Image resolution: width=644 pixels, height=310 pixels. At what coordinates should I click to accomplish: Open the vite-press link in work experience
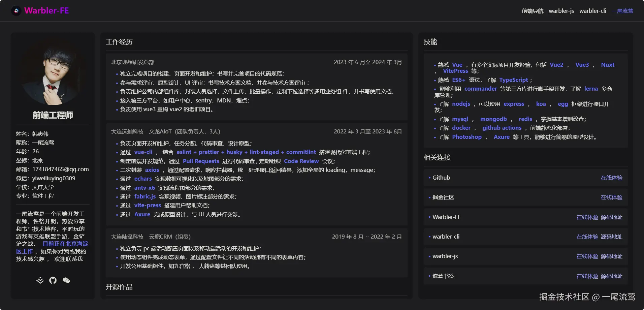(148, 205)
